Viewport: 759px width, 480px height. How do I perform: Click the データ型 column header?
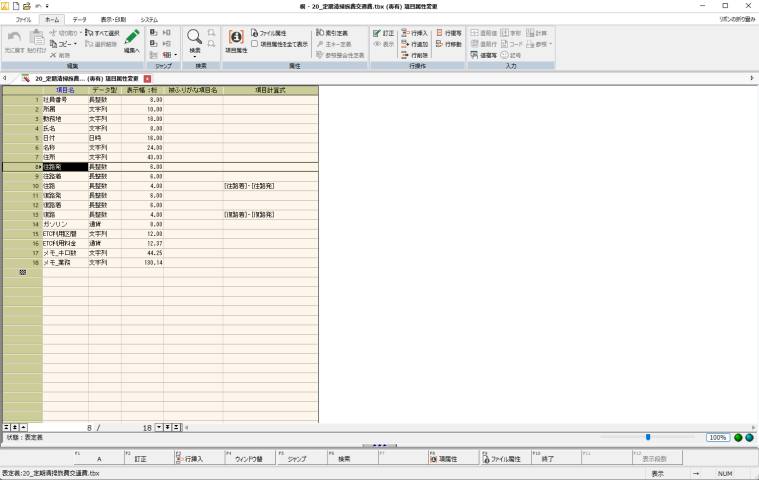(105, 90)
